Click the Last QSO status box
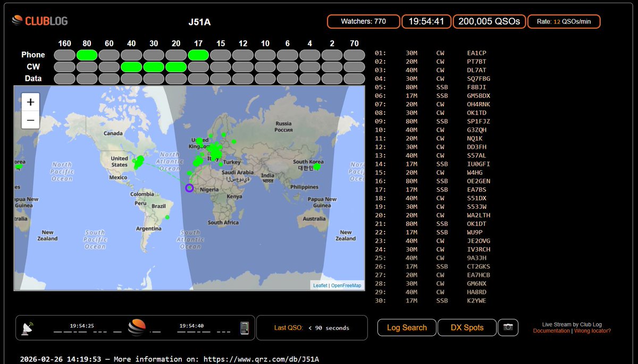638x364 pixels. tap(312, 328)
